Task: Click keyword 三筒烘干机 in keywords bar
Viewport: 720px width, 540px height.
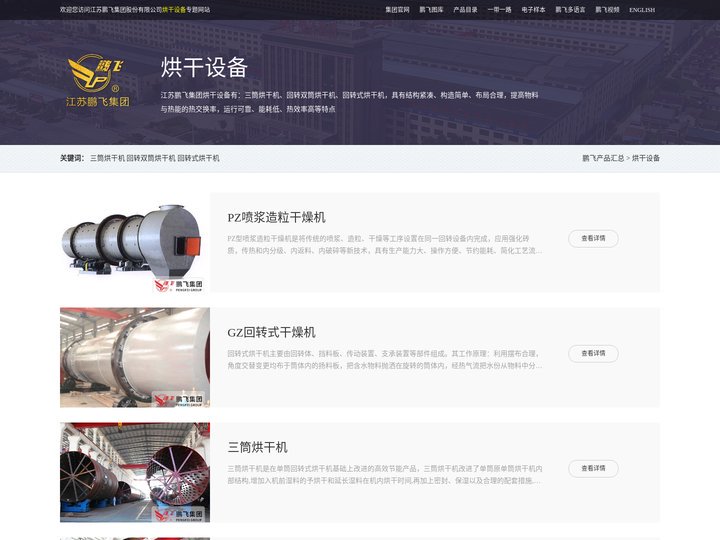Action: pyautogui.click(x=107, y=158)
